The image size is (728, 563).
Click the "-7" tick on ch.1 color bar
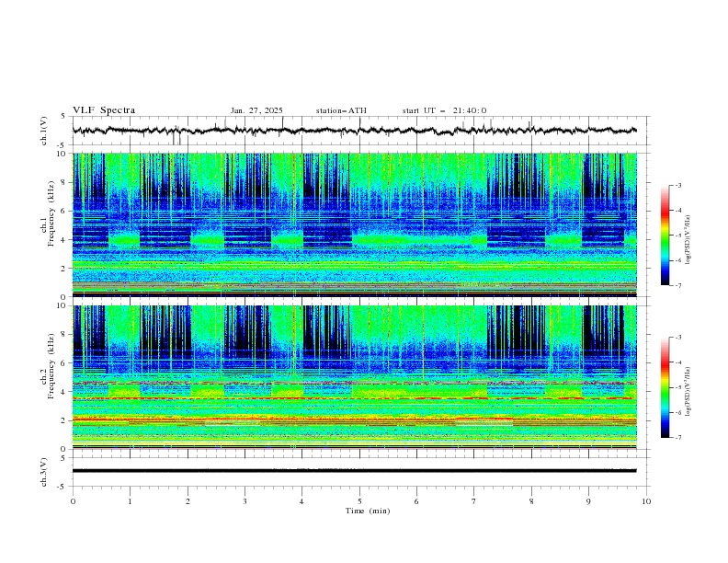click(678, 285)
